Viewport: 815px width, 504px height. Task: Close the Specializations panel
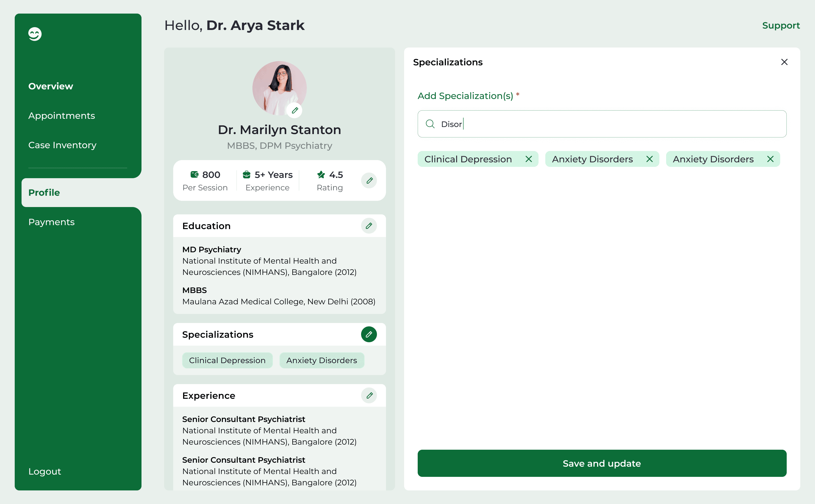[x=784, y=62]
